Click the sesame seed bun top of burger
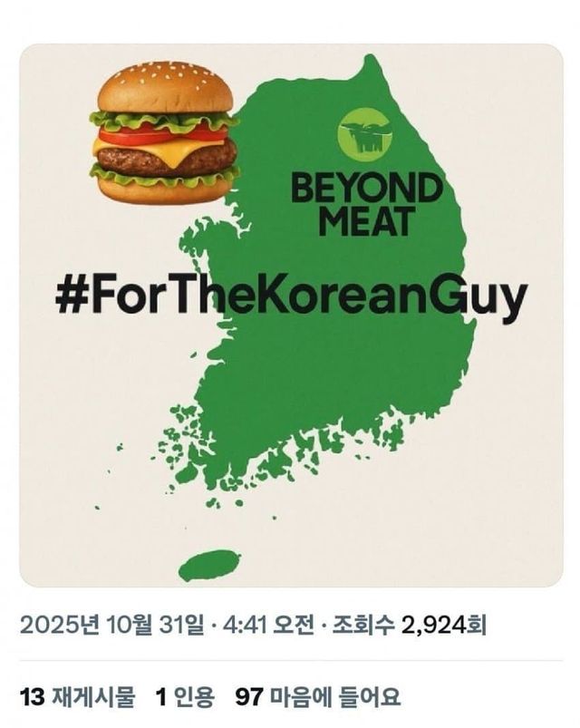The image size is (580, 728). (166, 87)
